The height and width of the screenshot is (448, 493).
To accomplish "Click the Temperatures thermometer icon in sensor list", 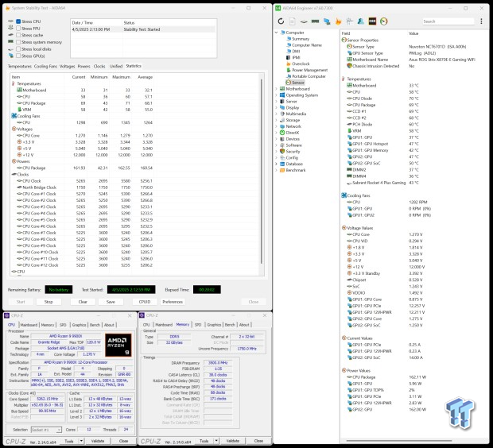I will [344, 79].
